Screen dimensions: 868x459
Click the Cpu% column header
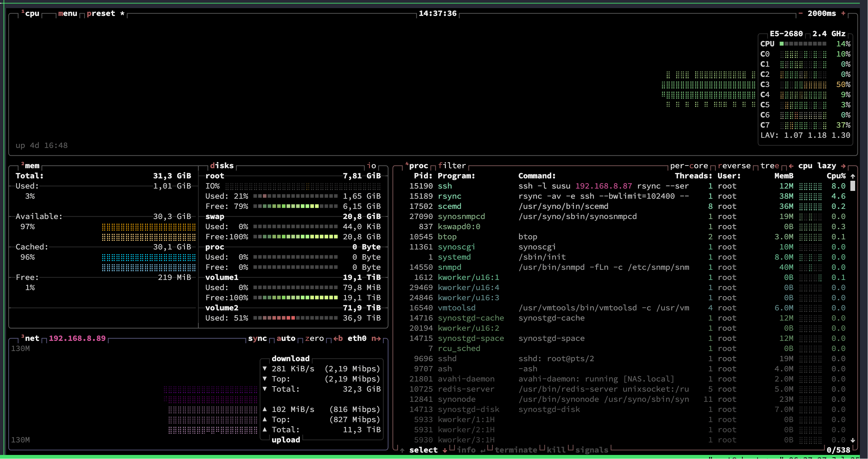pos(836,176)
